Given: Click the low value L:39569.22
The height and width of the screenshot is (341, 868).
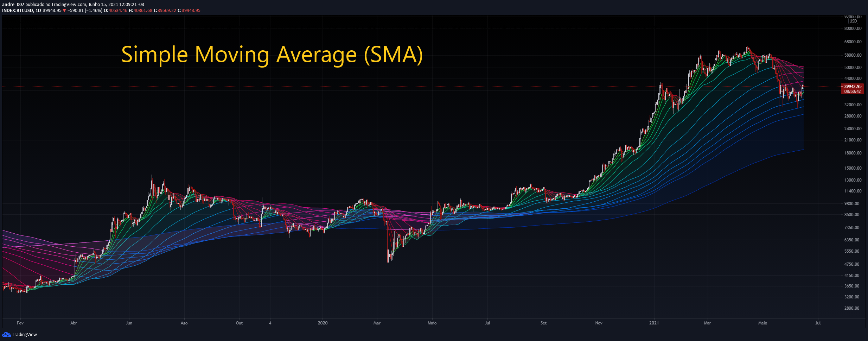Looking at the screenshot, I should pos(165,11).
